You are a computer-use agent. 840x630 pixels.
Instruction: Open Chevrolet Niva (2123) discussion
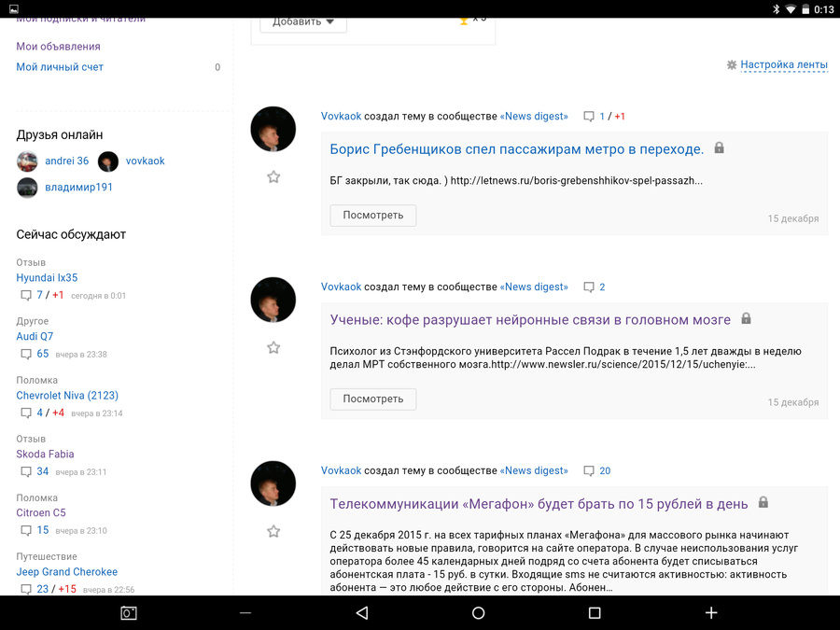(67, 396)
